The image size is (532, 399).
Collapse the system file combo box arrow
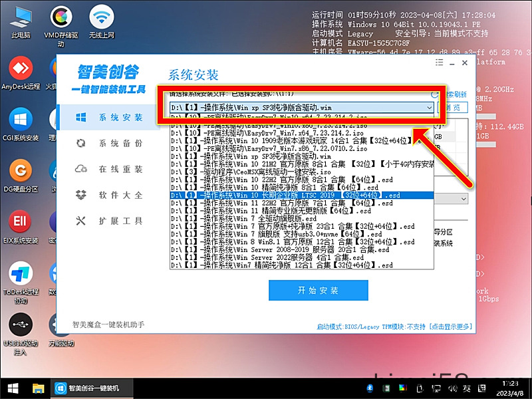(x=429, y=108)
